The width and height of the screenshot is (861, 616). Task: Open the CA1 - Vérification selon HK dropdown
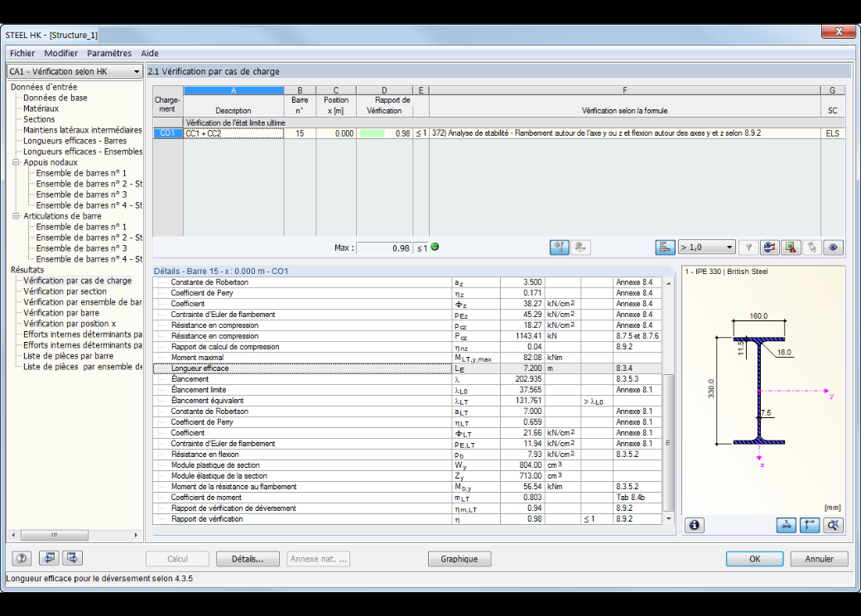tap(75, 71)
